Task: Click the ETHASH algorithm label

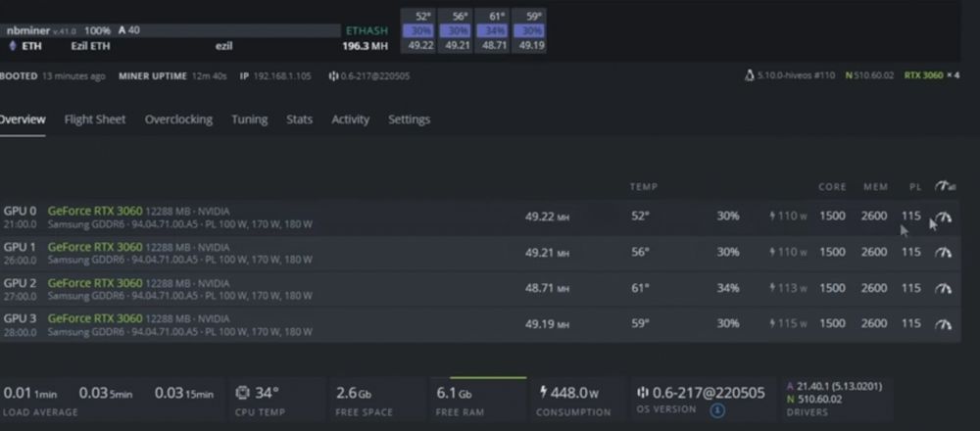Action: click(367, 30)
